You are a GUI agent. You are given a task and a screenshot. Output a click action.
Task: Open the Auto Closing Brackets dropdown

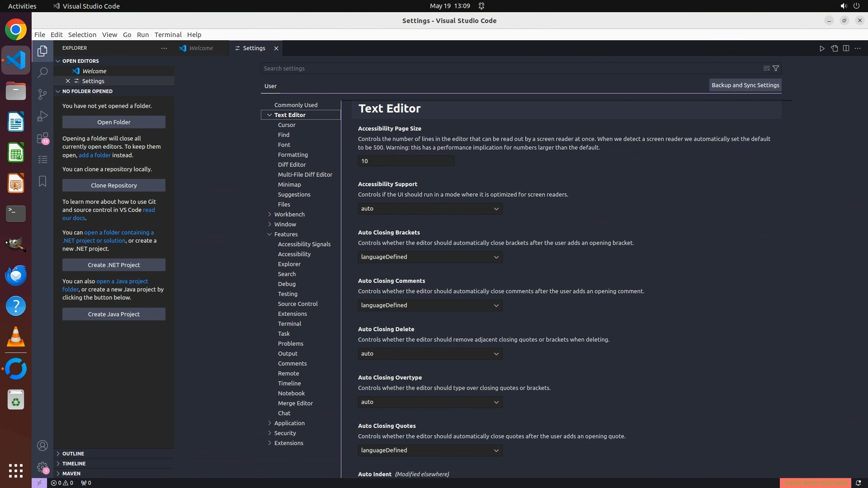tap(429, 257)
